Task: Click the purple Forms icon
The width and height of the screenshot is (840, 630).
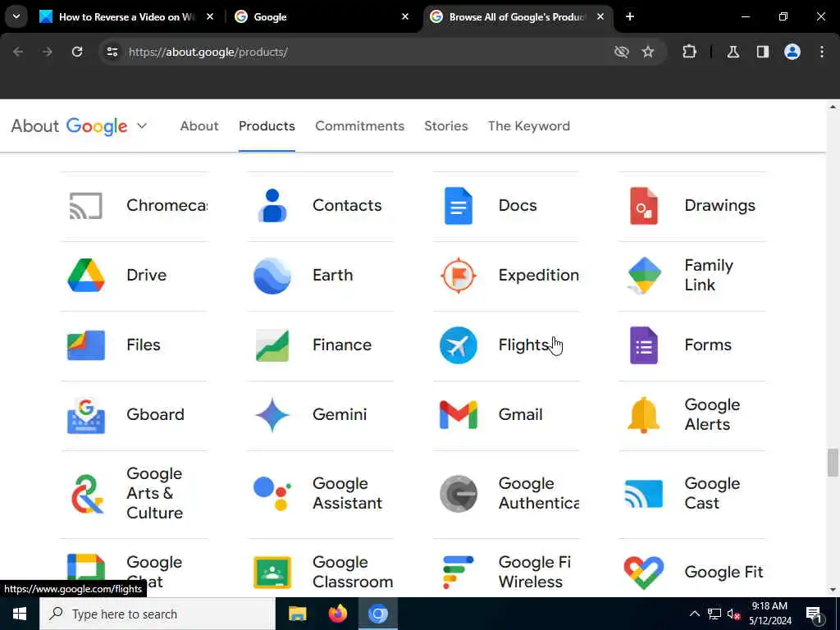Action: [644, 345]
